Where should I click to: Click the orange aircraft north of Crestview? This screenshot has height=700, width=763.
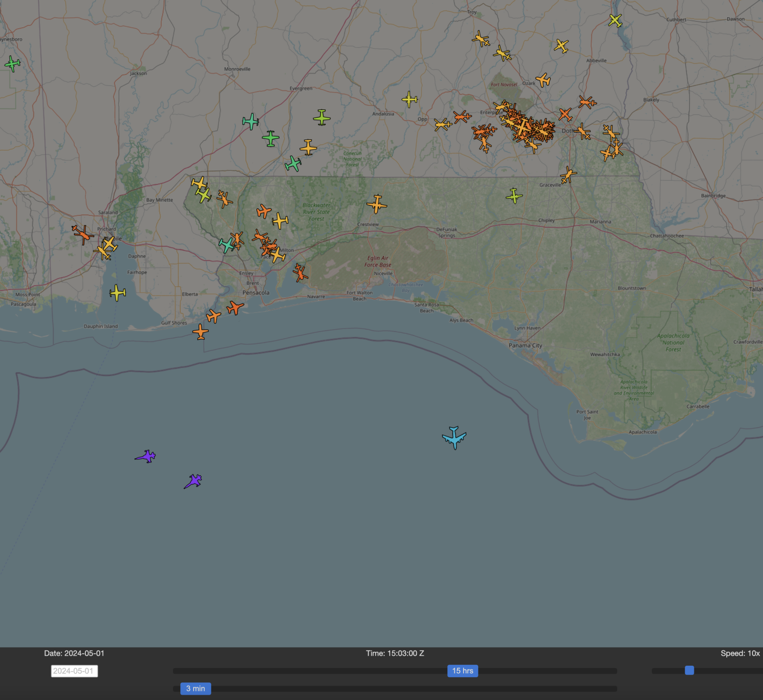tap(377, 204)
